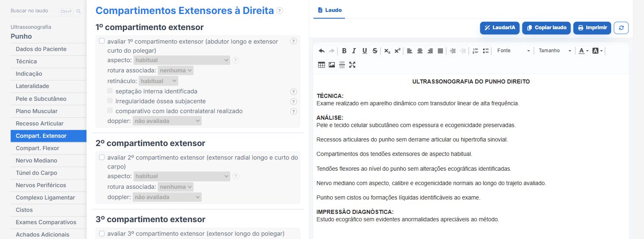Click the Imprimir button
644x239 pixels.
coord(592,28)
